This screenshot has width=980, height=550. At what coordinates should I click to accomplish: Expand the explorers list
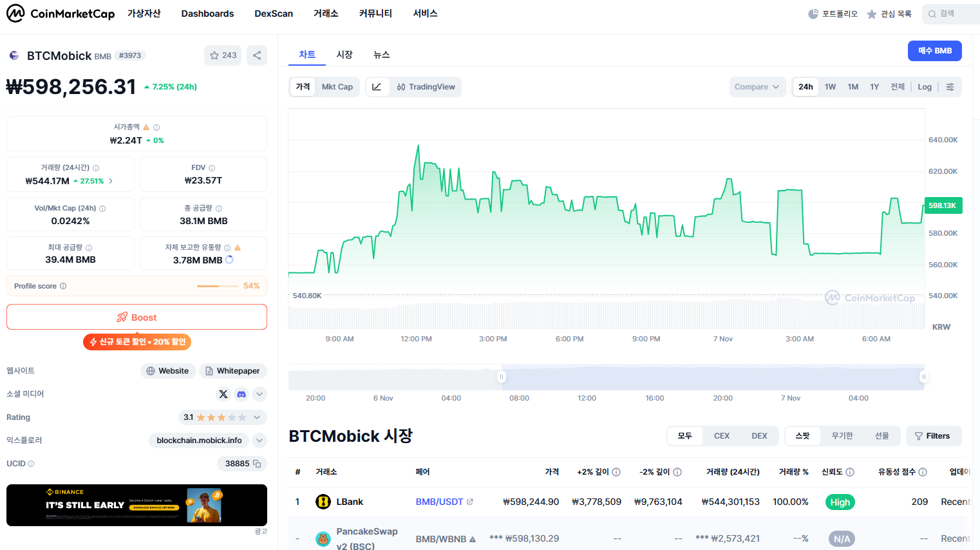(x=259, y=441)
